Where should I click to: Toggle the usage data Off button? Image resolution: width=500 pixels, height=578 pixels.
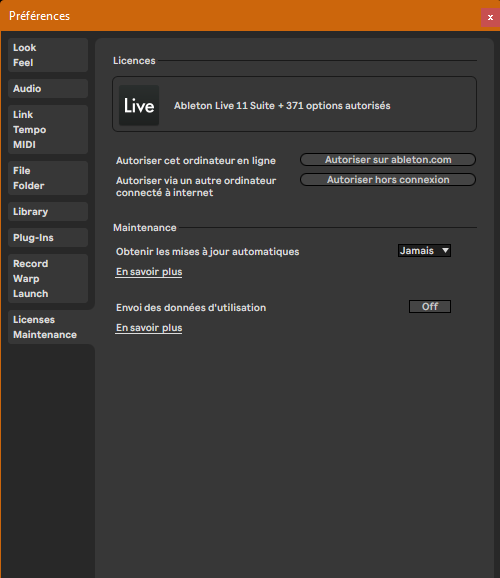click(x=430, y=306)
